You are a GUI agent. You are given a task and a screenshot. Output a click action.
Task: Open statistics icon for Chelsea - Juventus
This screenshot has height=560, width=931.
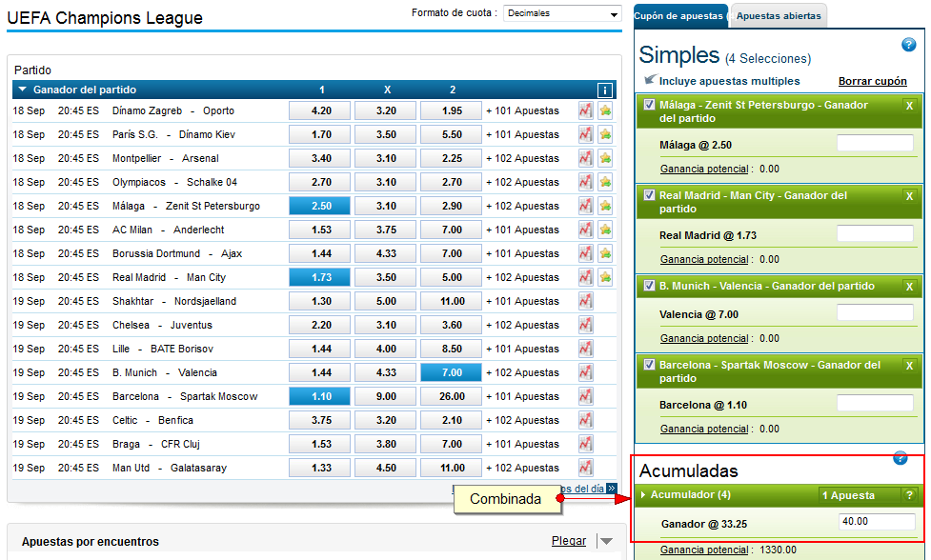(585, 325)
